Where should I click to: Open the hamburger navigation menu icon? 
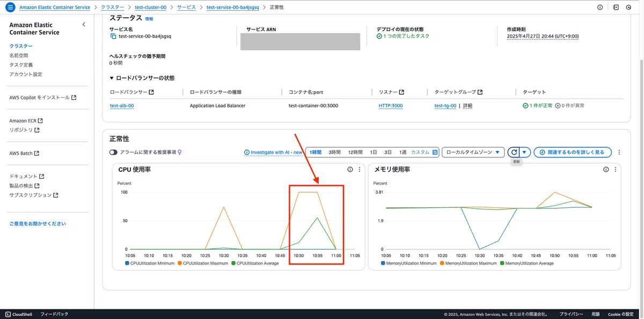point(10,8)
